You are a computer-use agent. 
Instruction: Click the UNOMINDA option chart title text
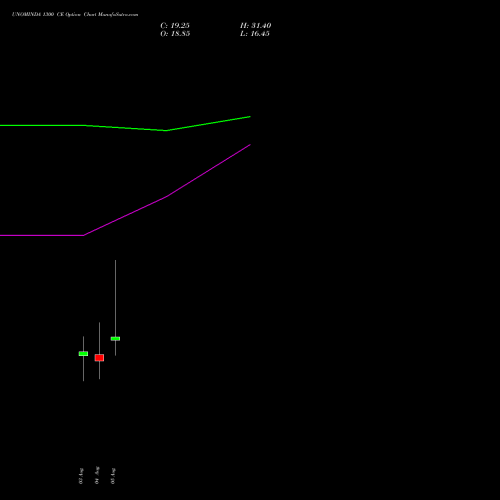tap(75, 15)
